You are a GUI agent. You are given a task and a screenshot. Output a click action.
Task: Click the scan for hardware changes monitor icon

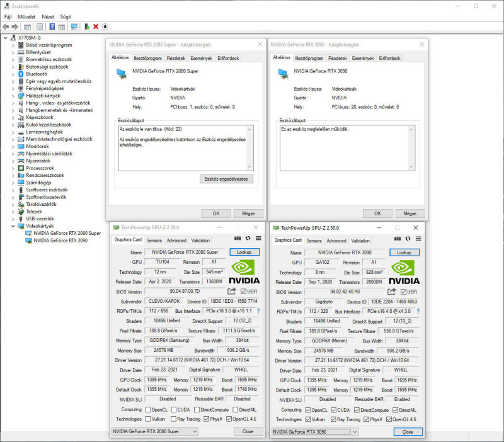point(74,26)
